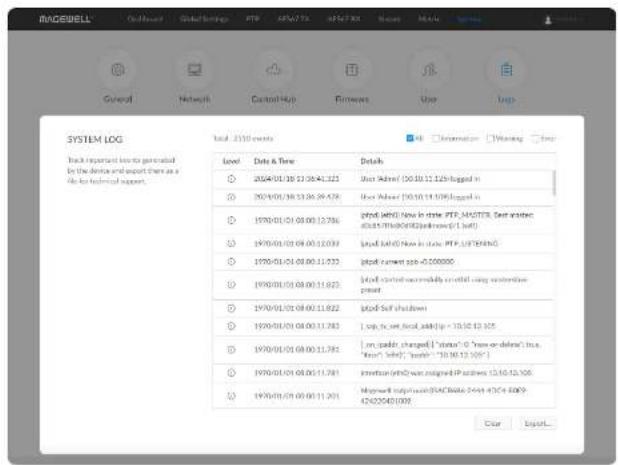The height and width of the screenshot is (465, 618).
Task: Go to Dashboard in top navigation
Action: [145, 19]
